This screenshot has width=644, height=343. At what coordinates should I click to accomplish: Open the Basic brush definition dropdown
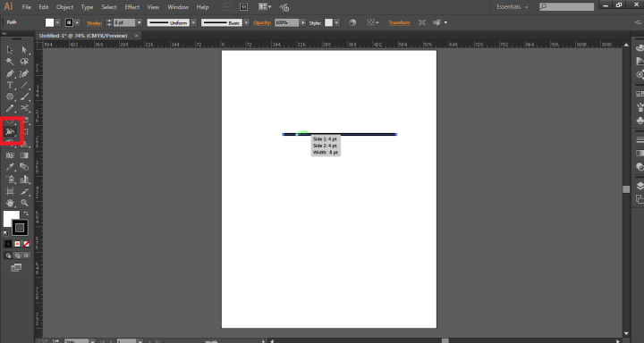247,23
